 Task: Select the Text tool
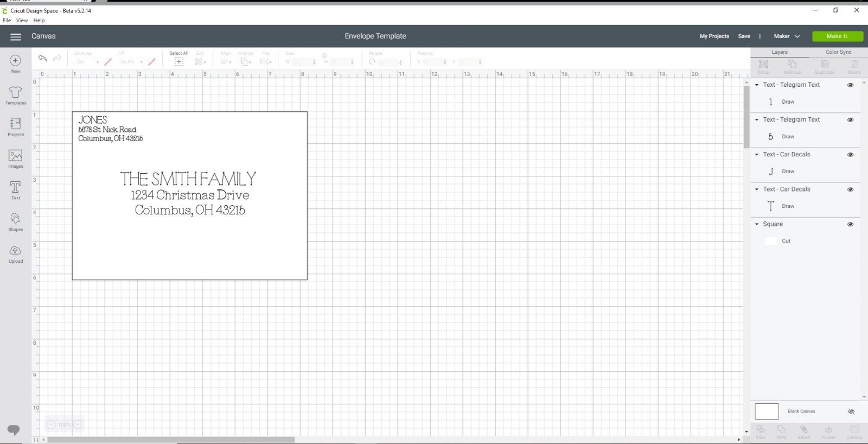click(x=15, y=190)
